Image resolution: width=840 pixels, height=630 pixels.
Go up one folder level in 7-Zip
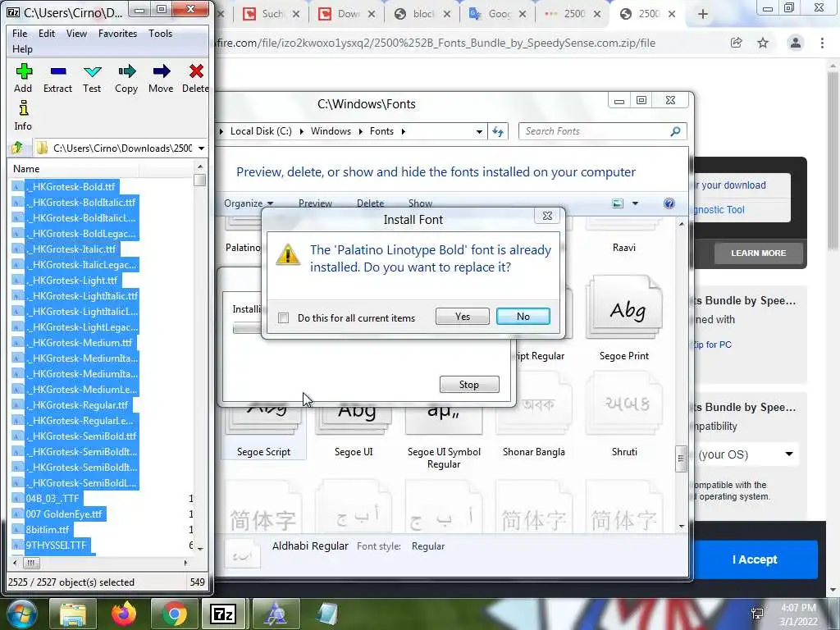[x=17, y=148]
